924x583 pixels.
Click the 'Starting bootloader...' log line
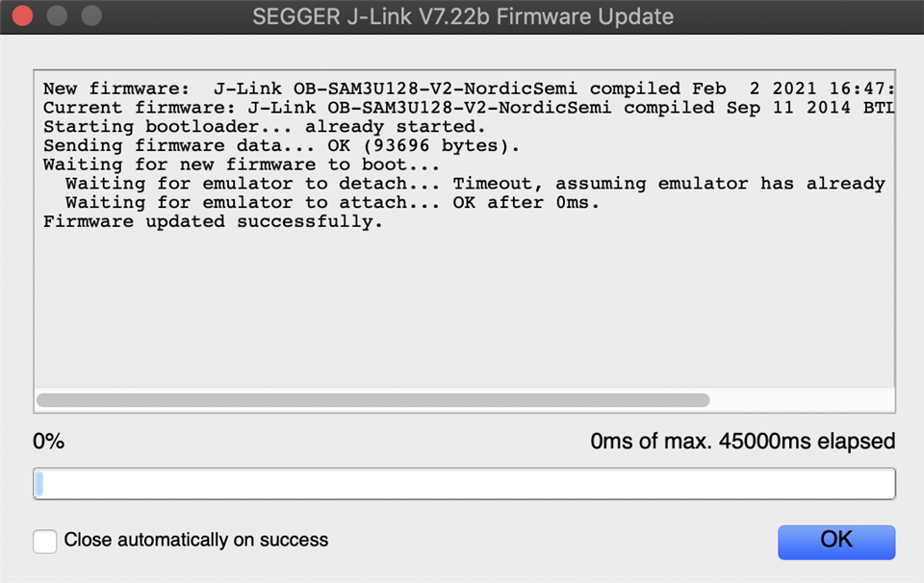pyautogui.click(x=264, y=127)
